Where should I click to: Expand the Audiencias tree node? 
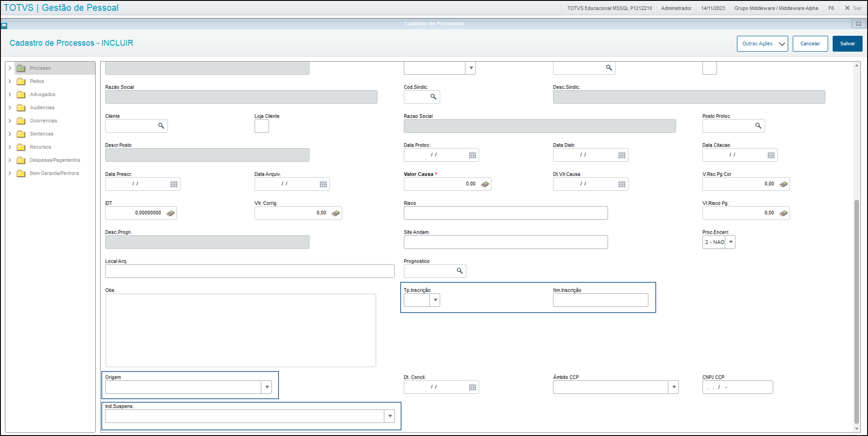10,107
